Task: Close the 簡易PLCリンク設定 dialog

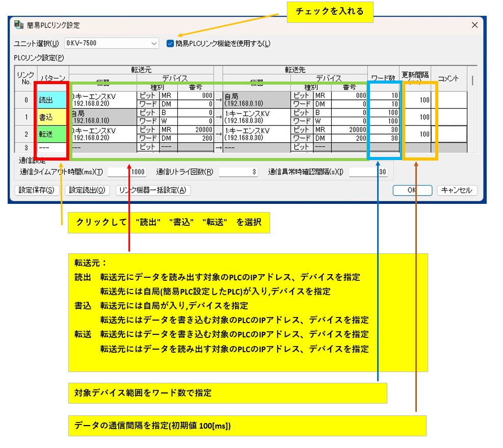Action: tap(474, 25)
